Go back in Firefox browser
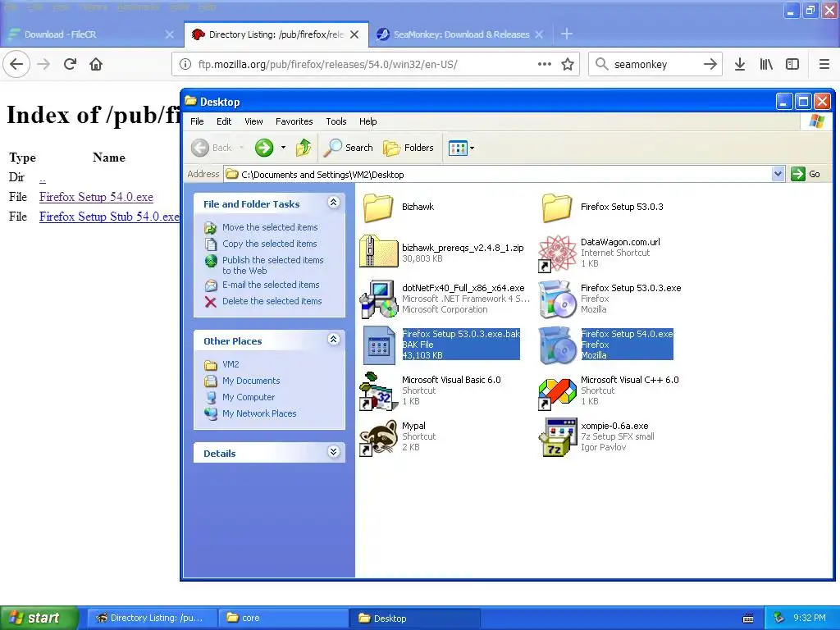Image resolution: width=840 pixels, height=630 pixels. (16, 64)
